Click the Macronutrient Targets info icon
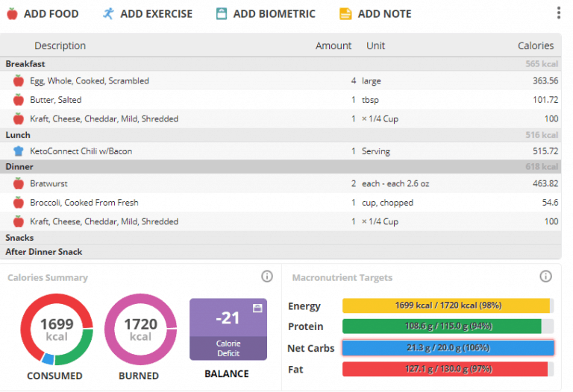This screenshot has height=392, width=573. point(545,276)
